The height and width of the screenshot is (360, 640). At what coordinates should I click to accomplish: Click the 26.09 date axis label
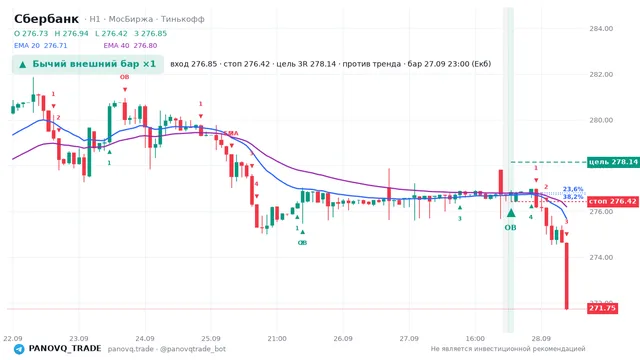(343, 339)
